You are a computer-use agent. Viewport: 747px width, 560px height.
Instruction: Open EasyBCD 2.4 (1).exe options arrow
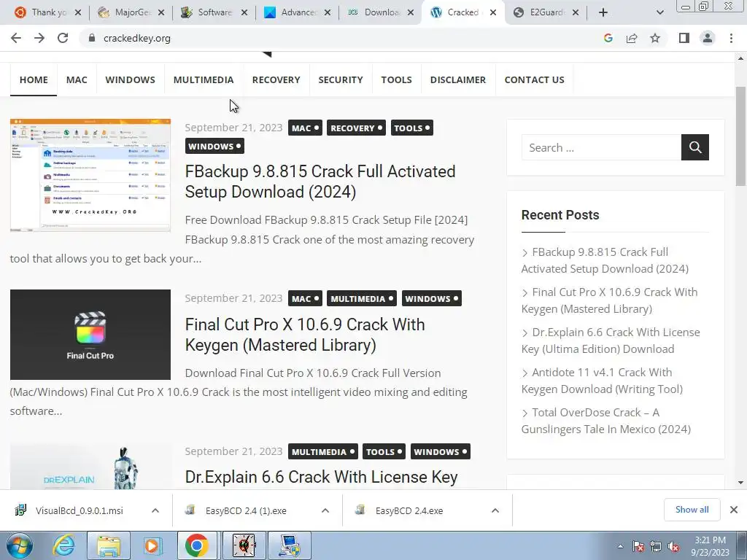pos(325,510)
